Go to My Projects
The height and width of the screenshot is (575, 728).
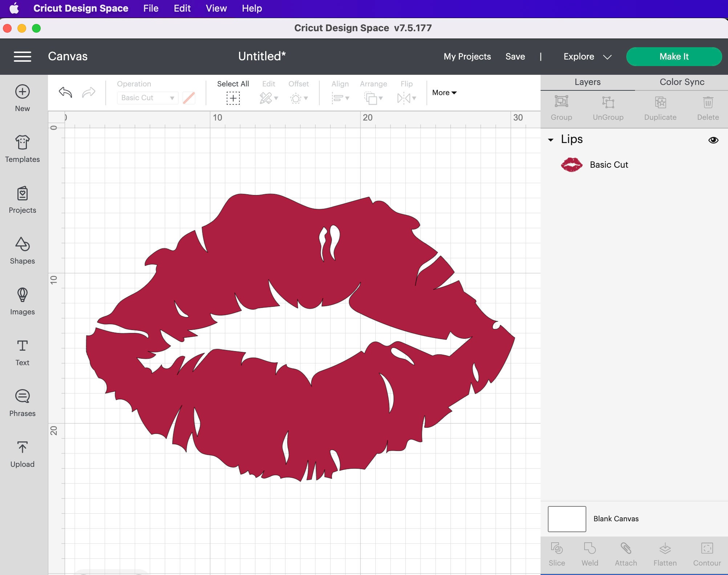pyautogui.click(x=467, y=56)
